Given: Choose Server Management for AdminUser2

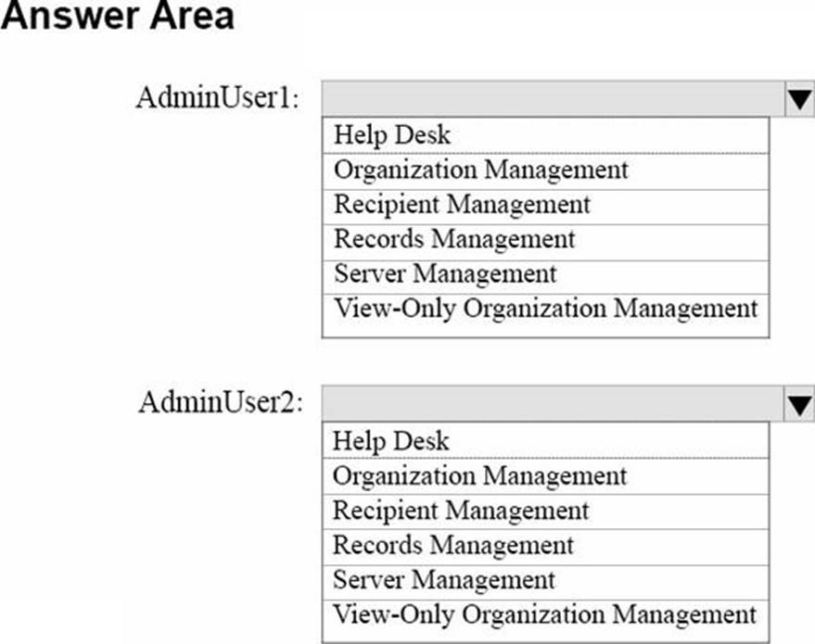Looking at the screenshot, I should [545, 580].
